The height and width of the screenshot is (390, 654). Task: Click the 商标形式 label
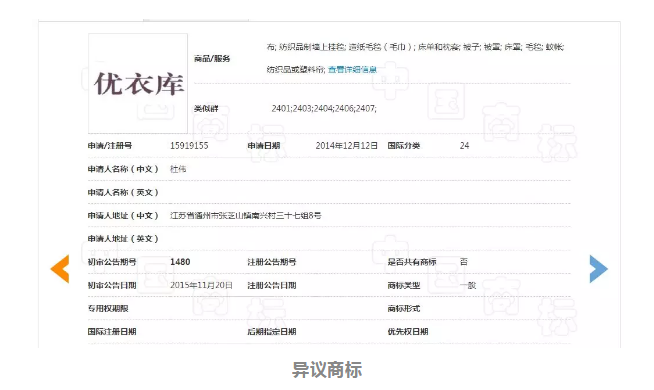click(x=403, y=309)
